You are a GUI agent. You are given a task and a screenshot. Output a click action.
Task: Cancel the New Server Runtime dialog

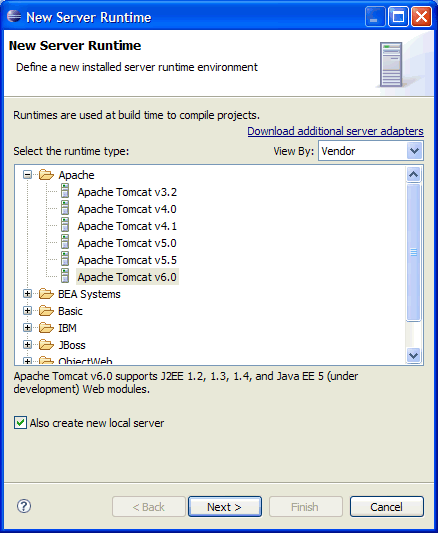pyautogui.click(x=387, y=506)
